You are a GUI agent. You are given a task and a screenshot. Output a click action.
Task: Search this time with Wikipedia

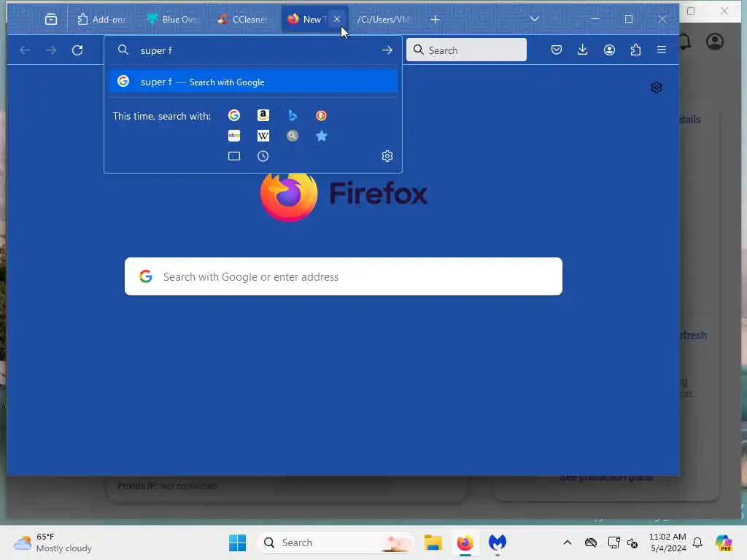tap(263, 136)
